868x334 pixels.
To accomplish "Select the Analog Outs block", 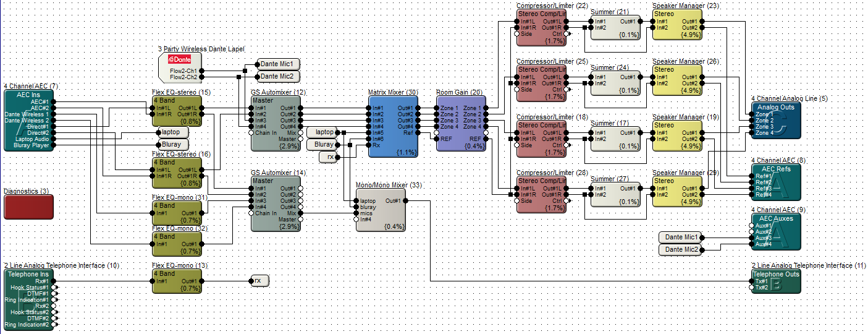I will (x=776, y=120).
